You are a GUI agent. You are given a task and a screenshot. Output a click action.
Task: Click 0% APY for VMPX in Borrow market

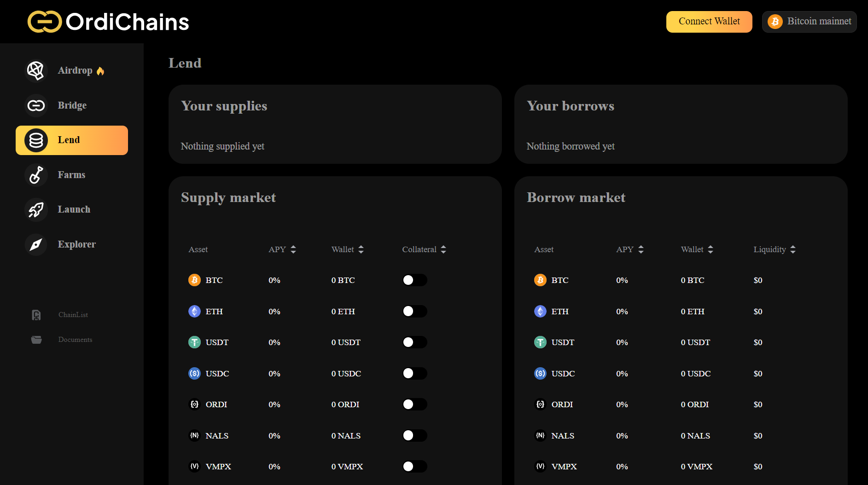622,467
